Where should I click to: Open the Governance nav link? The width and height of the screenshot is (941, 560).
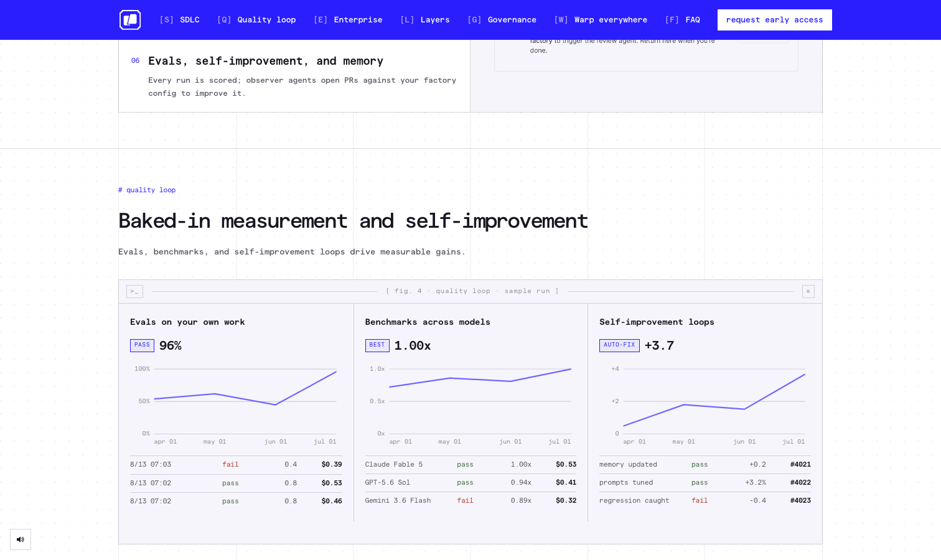point(502,20)
